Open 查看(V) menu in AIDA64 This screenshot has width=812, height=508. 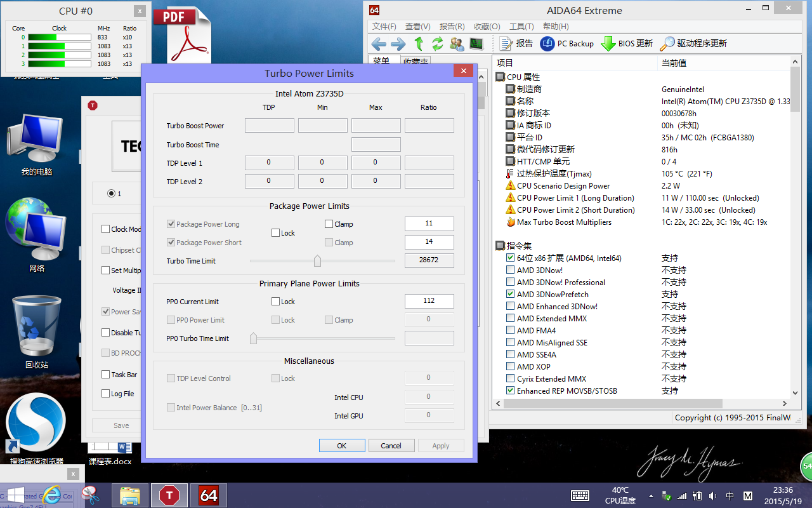[x=417, y=27]
